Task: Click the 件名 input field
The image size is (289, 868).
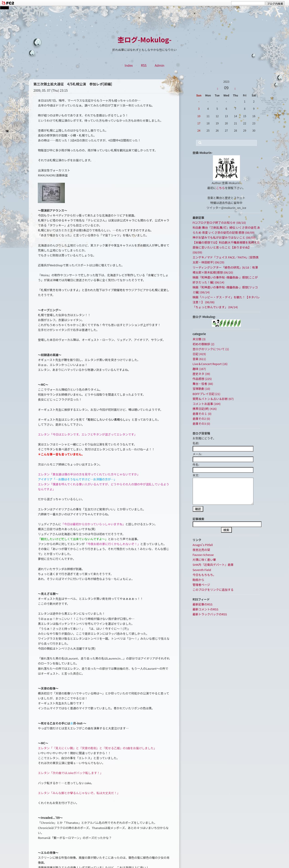Action: (x=223, y=470)
